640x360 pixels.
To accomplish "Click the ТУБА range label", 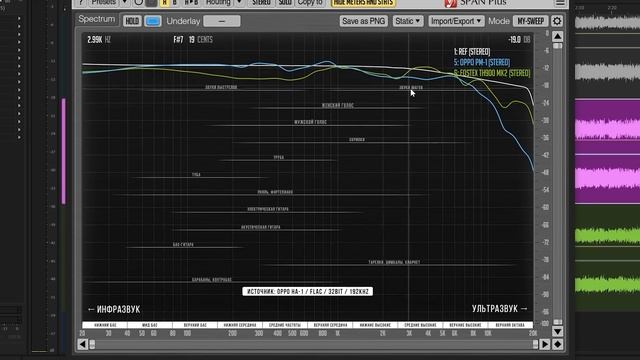I will pyautogui.click(x=196, y=174).
